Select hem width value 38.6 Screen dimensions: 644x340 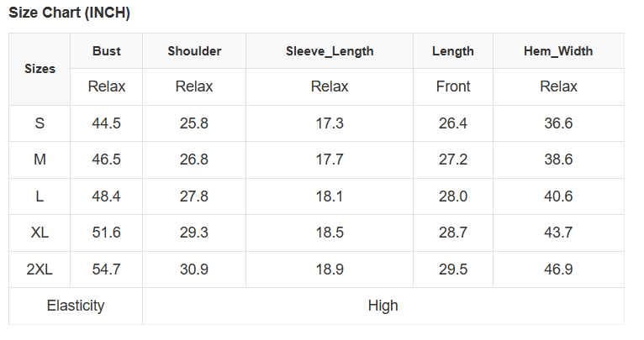[x=558, y=160]
